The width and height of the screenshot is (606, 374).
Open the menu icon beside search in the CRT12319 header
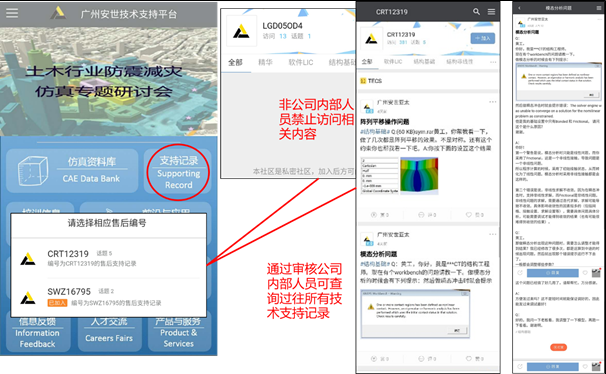point(491,12)
